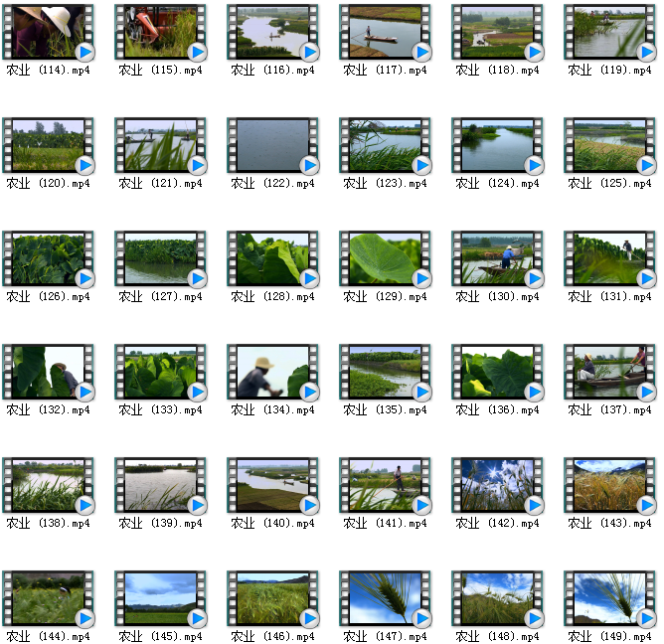Click the file name 农业 (114).mp4
Image resolution: width=664 pixels, height=644 pixels.
[x=49, y=70]
